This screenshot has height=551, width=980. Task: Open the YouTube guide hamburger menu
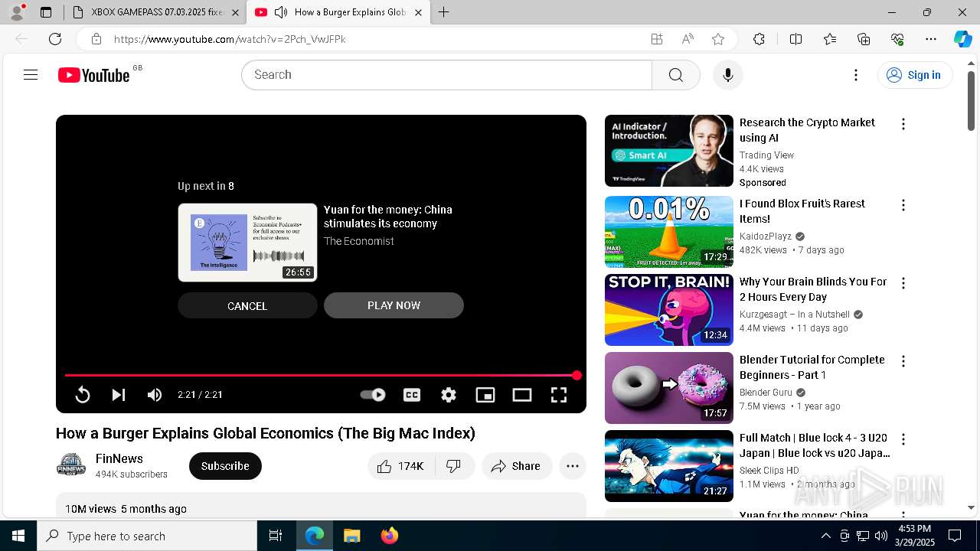click(31, 75)
